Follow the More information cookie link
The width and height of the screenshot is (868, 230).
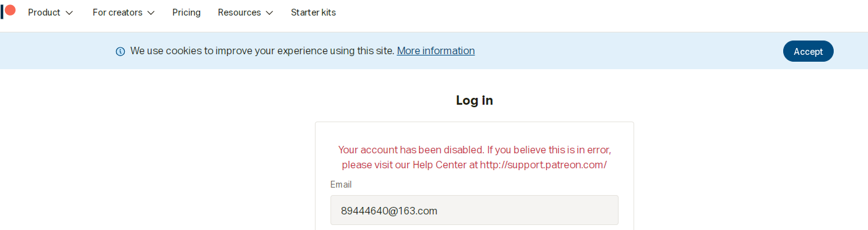click(x=436, y=50)
